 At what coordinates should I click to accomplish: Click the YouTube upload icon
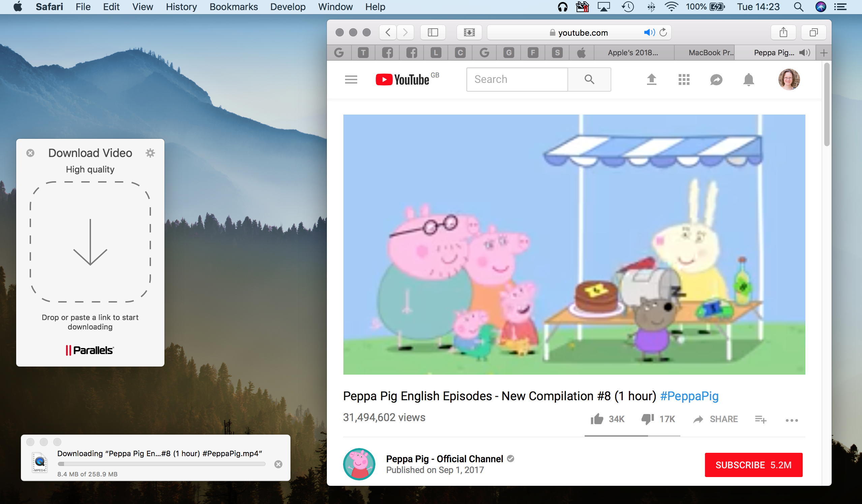[652, 79]
